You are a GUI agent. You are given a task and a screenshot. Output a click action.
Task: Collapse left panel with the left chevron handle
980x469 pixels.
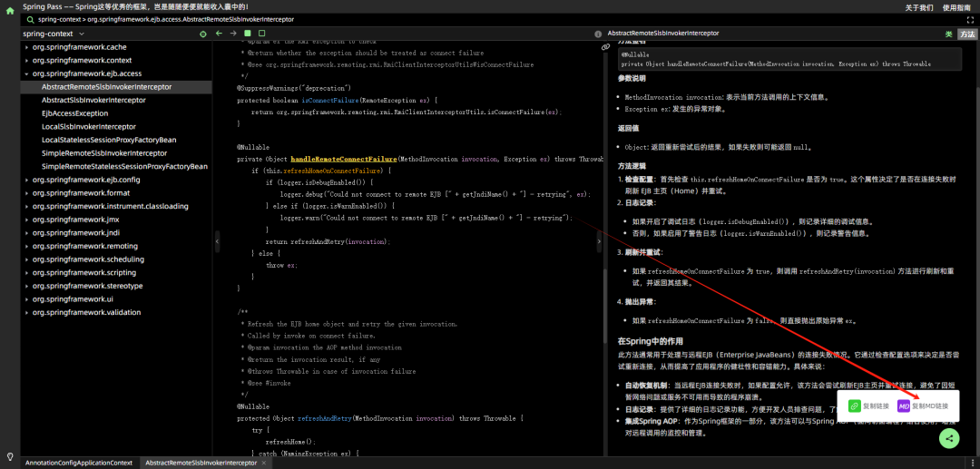[217, 241]
